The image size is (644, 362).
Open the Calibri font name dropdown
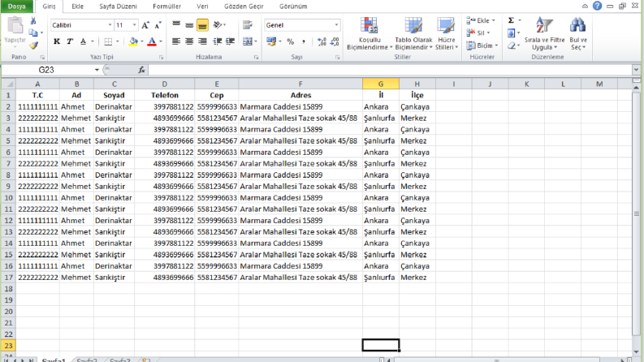tap(110, 25)
